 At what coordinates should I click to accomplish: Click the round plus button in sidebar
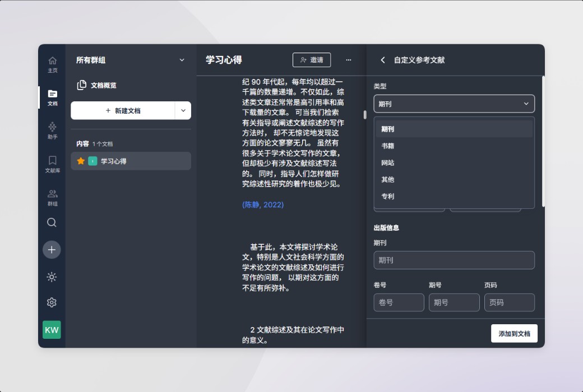[52, 250]
